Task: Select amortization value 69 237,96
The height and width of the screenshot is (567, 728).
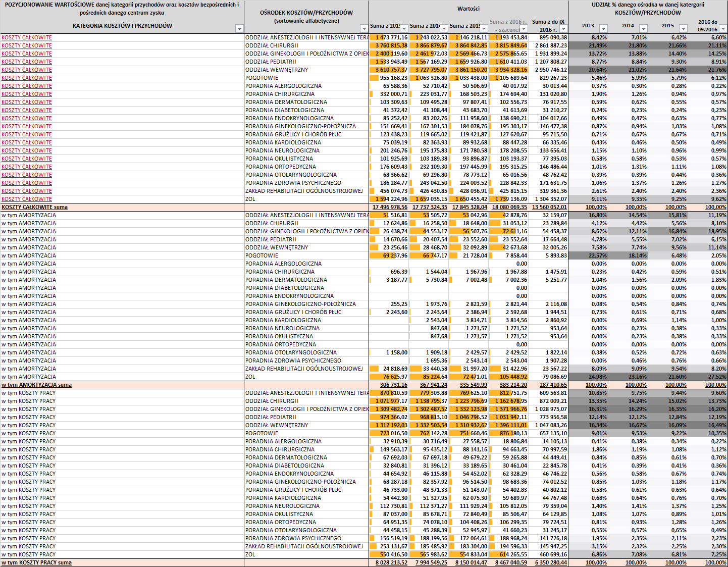Action: (x=389, y=255)
